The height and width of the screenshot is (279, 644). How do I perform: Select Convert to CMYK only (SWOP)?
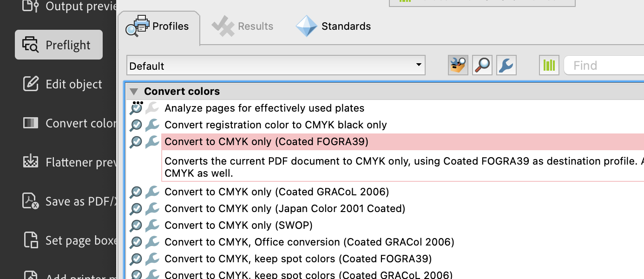click(x=238, y=225)
